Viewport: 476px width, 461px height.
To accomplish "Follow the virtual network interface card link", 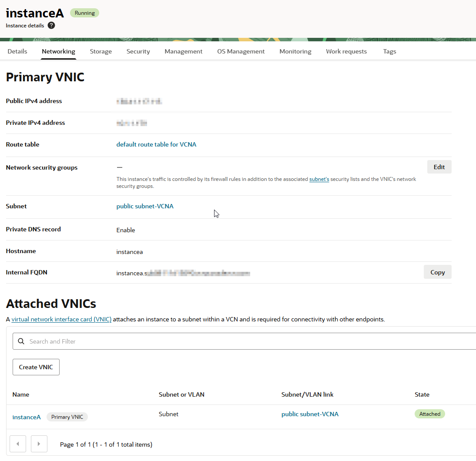I will coord(61,319).
